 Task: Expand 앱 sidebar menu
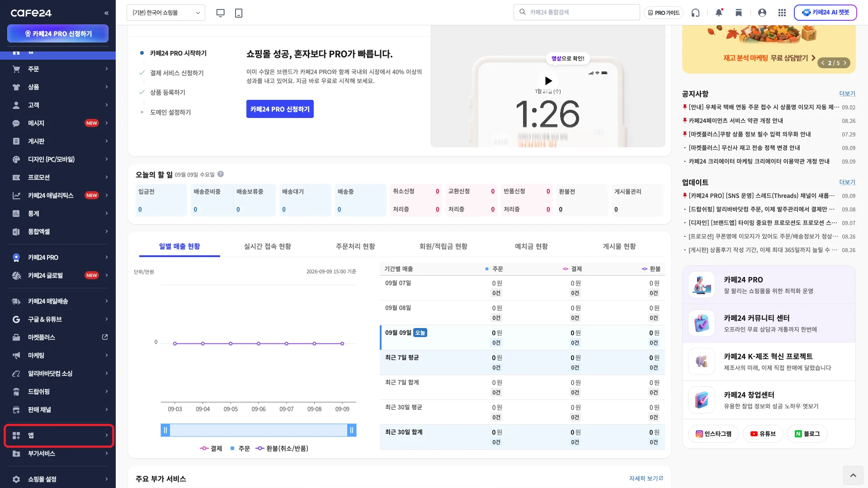tap(58, 436)
